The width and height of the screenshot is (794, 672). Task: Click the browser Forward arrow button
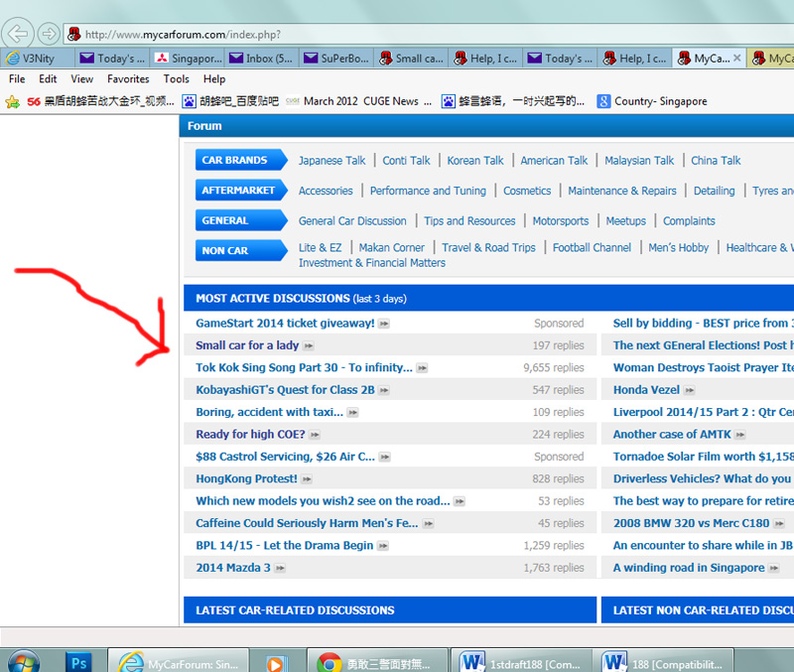(x=49, y=34)
